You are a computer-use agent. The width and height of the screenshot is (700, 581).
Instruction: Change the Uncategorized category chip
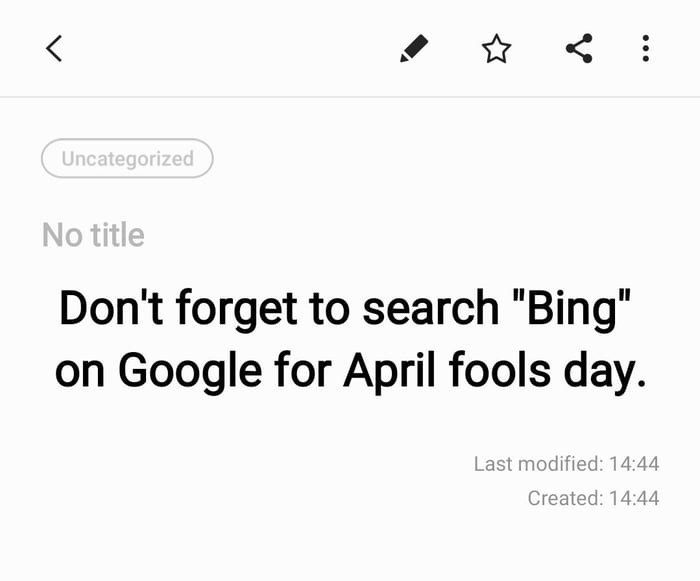127,159
